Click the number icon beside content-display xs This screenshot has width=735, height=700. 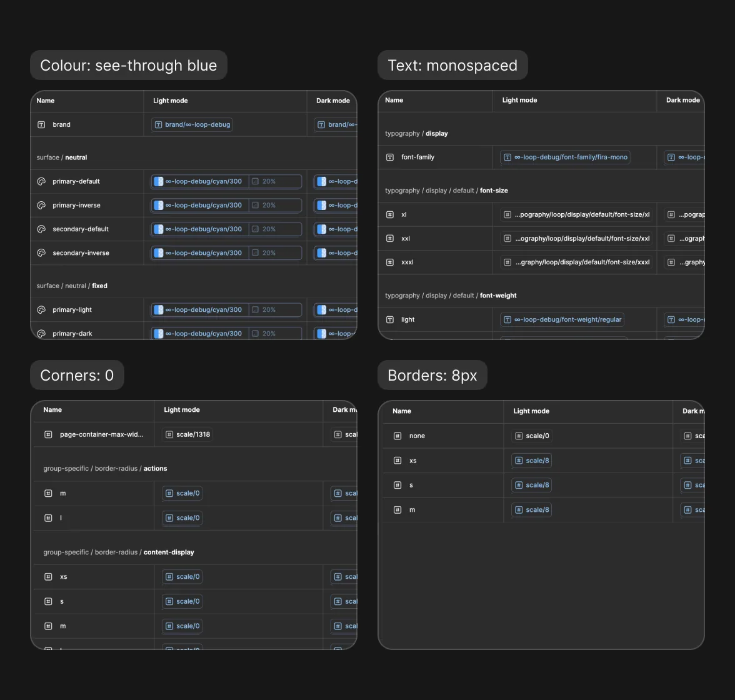click(48, 577)
